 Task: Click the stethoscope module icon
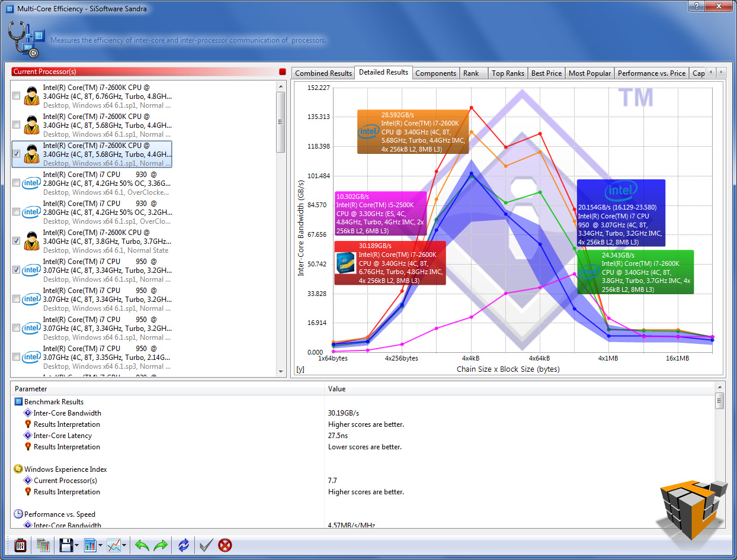[27, 39]
